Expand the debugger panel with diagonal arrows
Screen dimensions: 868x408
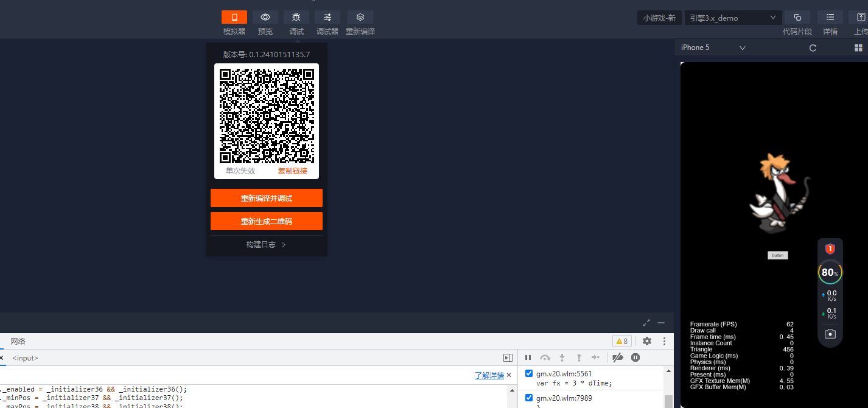pyautogui.click(x=646, y=323)
